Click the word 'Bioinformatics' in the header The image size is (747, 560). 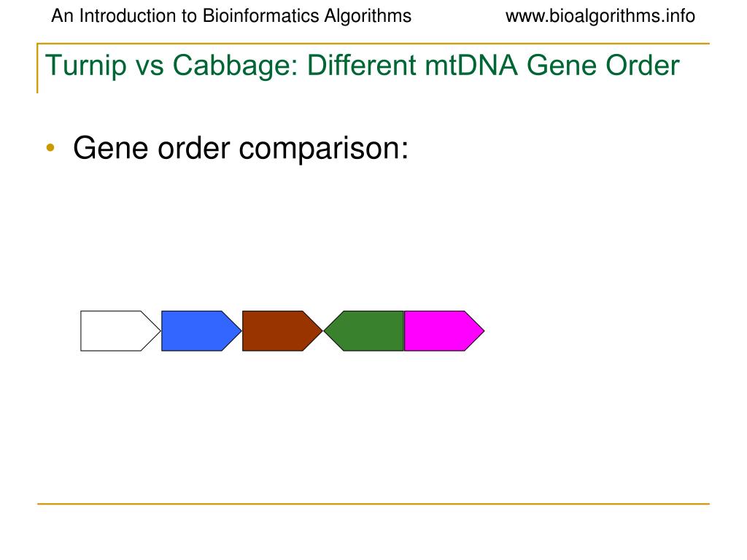coord(261,16)
